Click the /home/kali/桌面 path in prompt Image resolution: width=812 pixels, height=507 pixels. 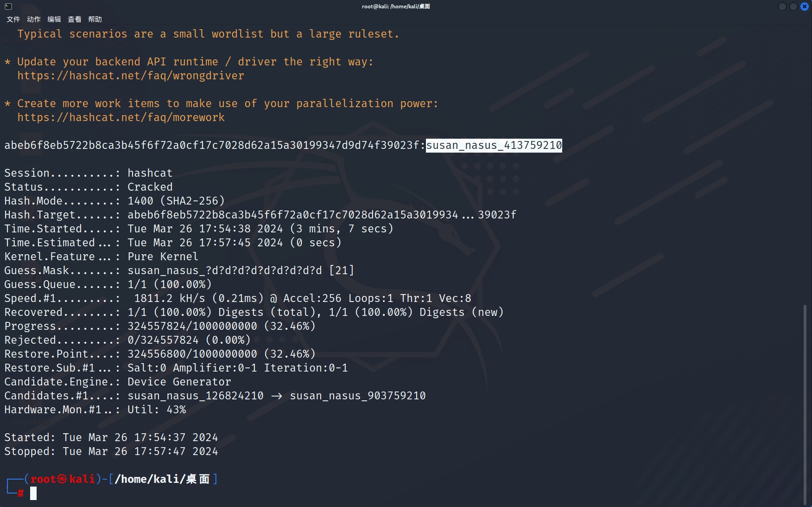click(162, 479)
